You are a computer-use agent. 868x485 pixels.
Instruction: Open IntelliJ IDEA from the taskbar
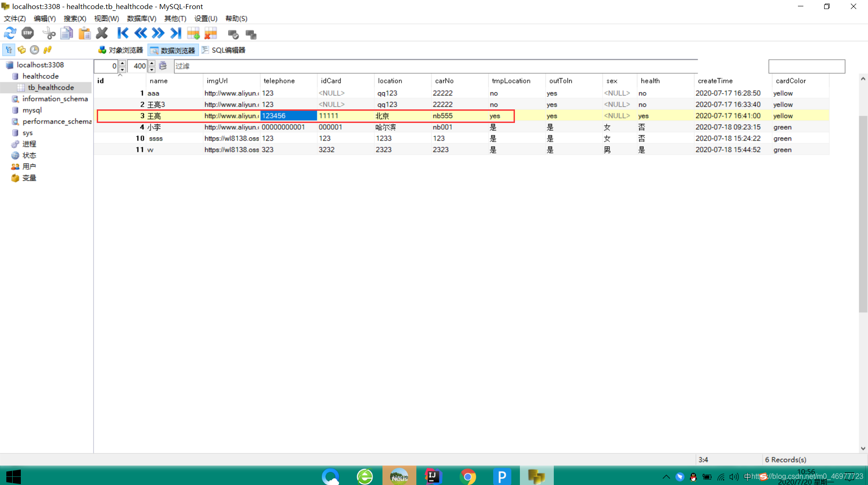pos(433,476)
